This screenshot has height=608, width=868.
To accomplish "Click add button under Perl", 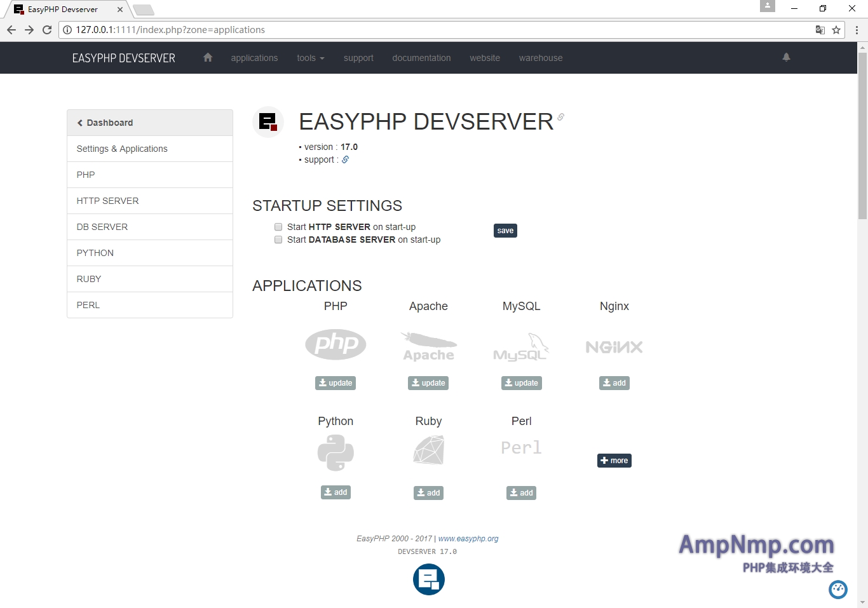I will click(x=521, y=493).
